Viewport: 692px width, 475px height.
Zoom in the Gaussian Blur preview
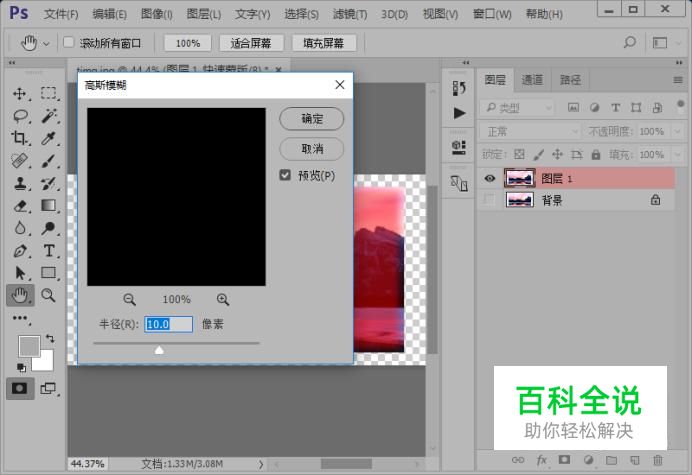pos(223,299)
